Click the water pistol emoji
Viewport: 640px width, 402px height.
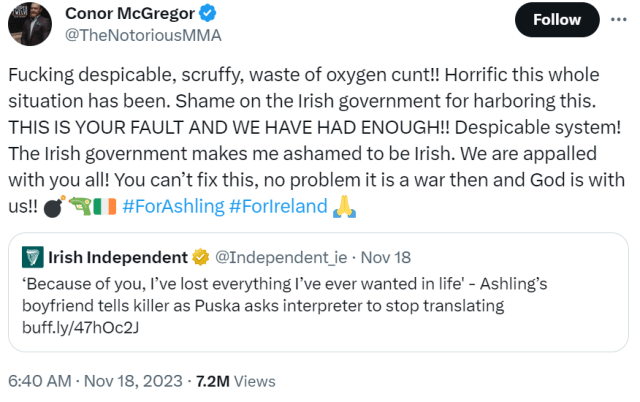point(80,206)
